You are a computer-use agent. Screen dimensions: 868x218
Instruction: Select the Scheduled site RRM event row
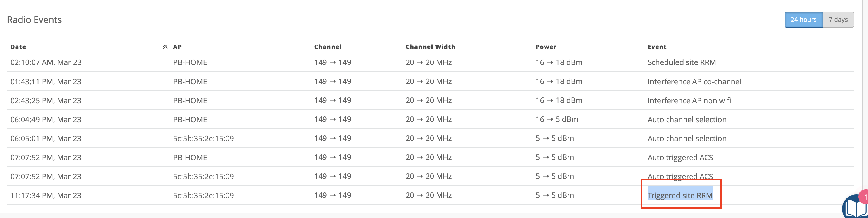coord(681,62)
